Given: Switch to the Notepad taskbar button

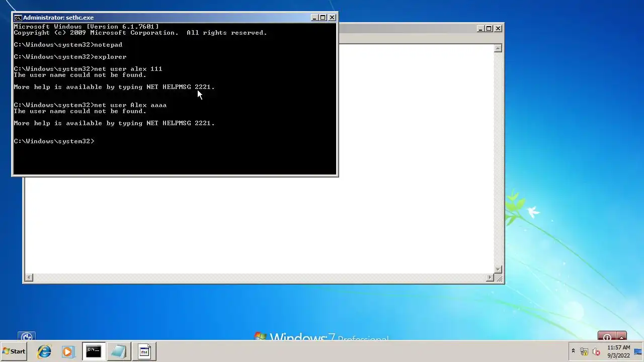Looking at the screenshot, I should click(x=119, y=351).
